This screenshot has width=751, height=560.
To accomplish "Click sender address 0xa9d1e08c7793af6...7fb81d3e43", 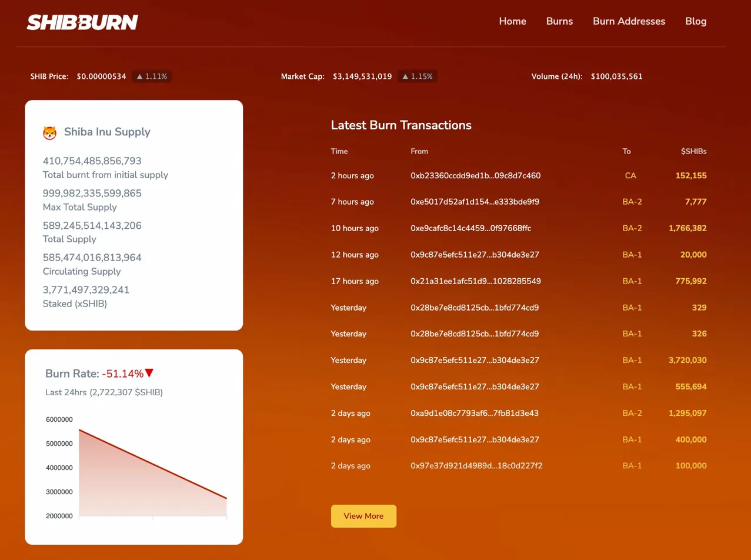I will (474, 413).
